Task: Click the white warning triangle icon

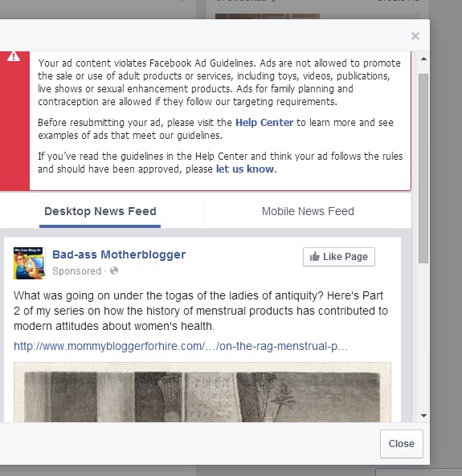Action: tap(14, 56)
